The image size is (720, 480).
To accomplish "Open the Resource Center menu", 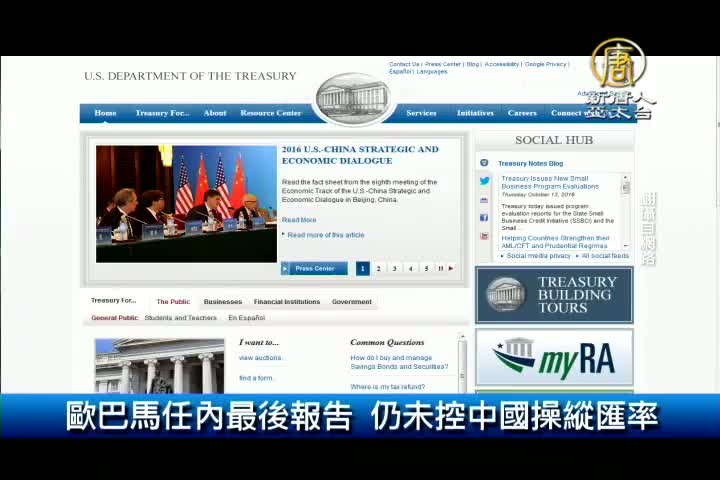I will click(270, 113).
